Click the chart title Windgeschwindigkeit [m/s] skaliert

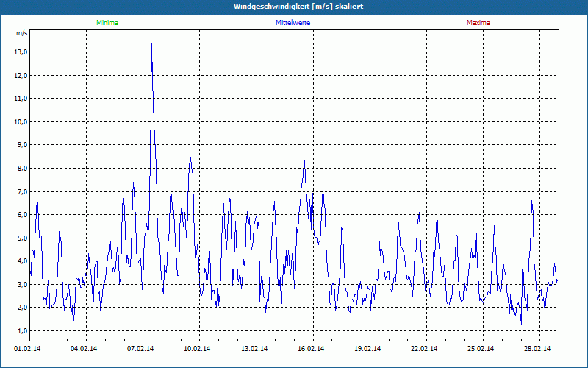tap(298, 7)
